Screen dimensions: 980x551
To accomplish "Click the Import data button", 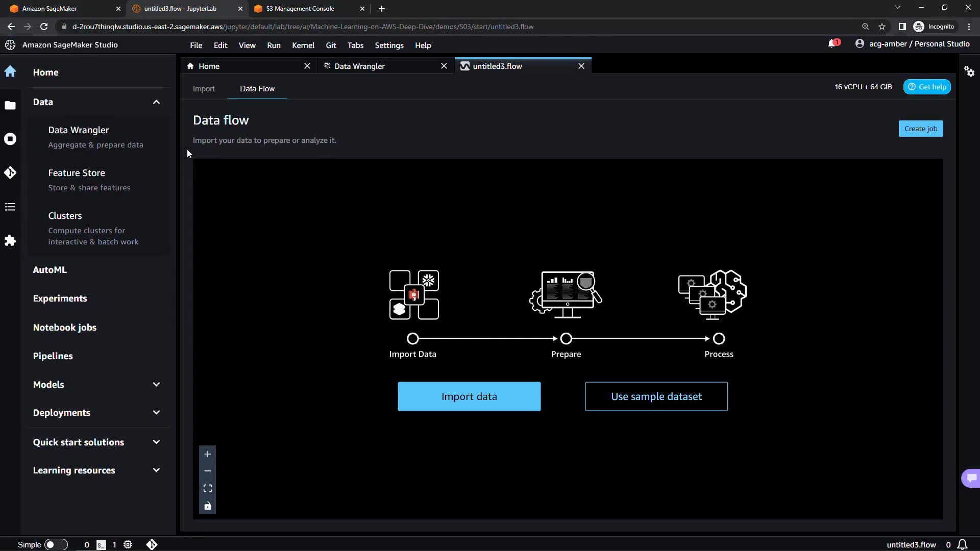I will click(469, 396).
